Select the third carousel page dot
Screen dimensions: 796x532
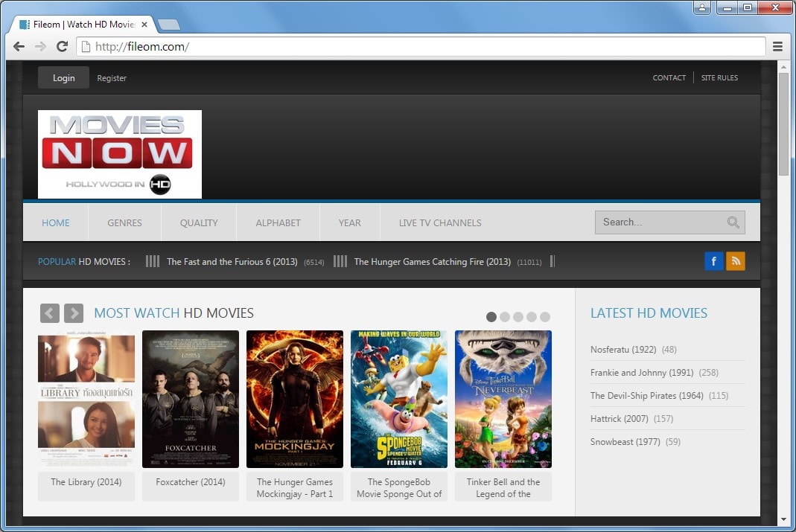pyautogui.click(x=518, y=317)
